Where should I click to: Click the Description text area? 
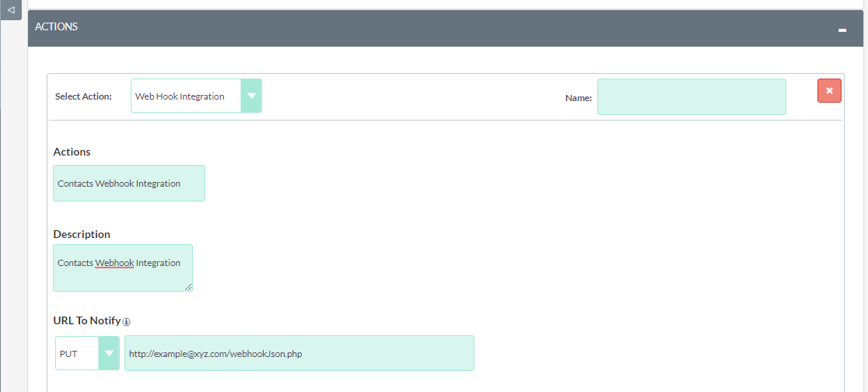click(123, 268)
